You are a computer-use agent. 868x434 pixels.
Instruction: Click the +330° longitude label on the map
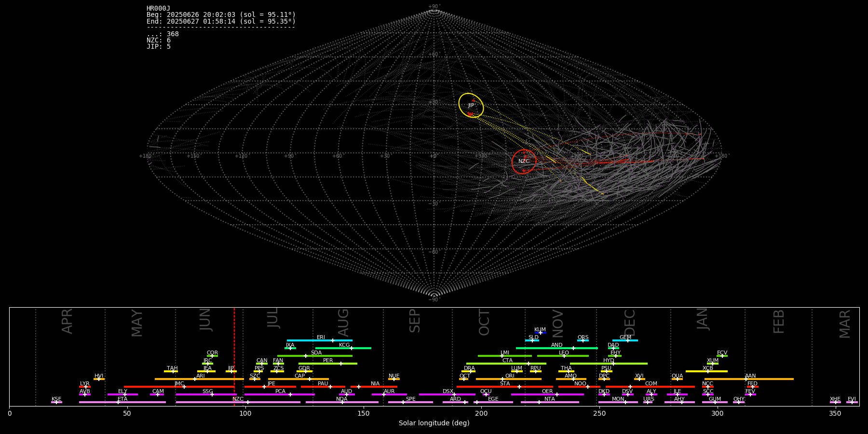(481, 156)
